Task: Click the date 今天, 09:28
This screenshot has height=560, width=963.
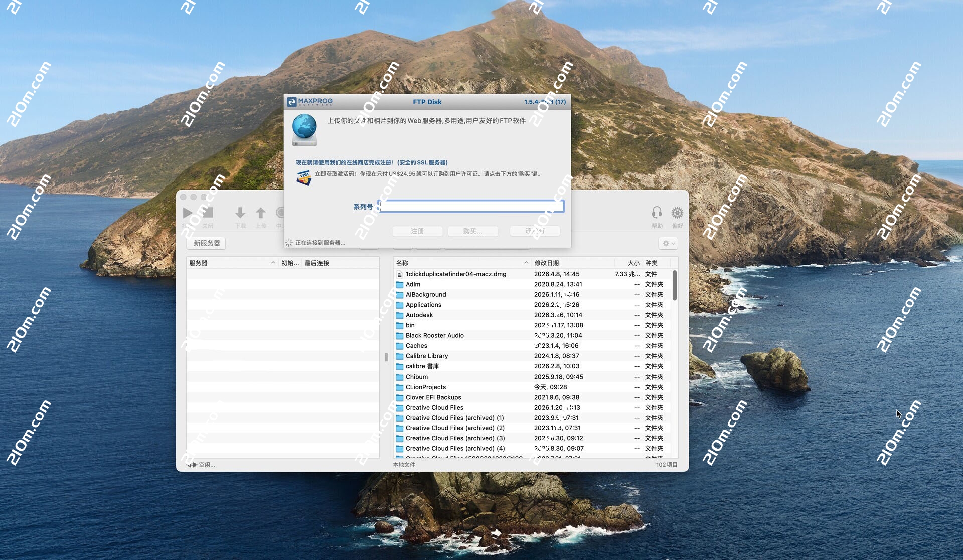Action: click(550, 387)
